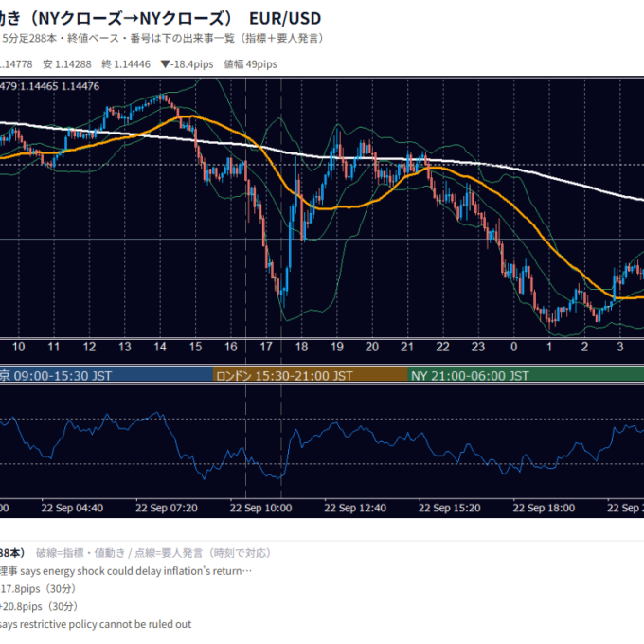
Task: Open the restrictive policy cannot be ruled out headline
Action: tap(96, 624)
